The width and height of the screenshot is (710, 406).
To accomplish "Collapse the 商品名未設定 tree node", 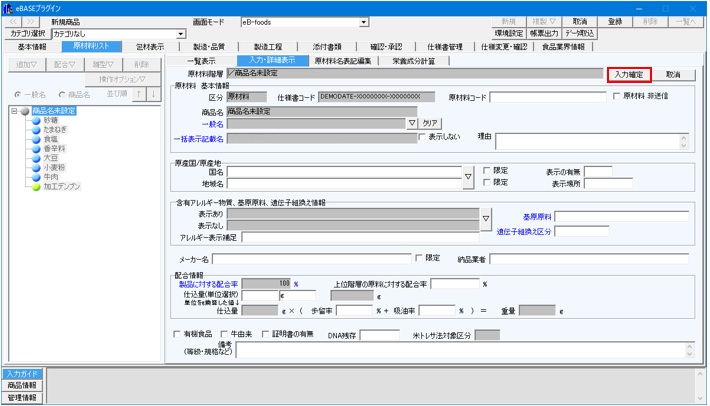I will [x=14, y=111].
